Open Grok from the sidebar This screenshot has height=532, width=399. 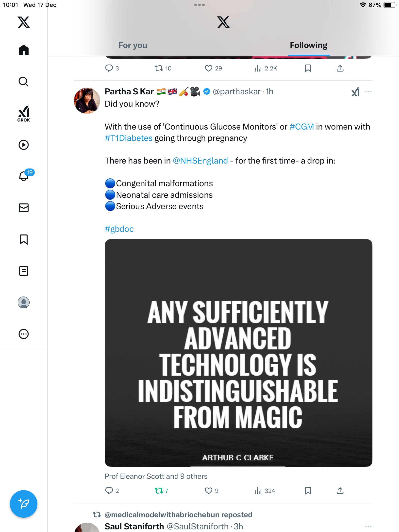coord(24,114)
